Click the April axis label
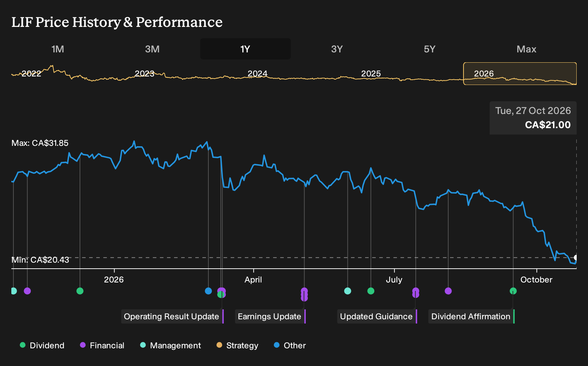Viewport: 588px width, 366px height. [253, 280]
